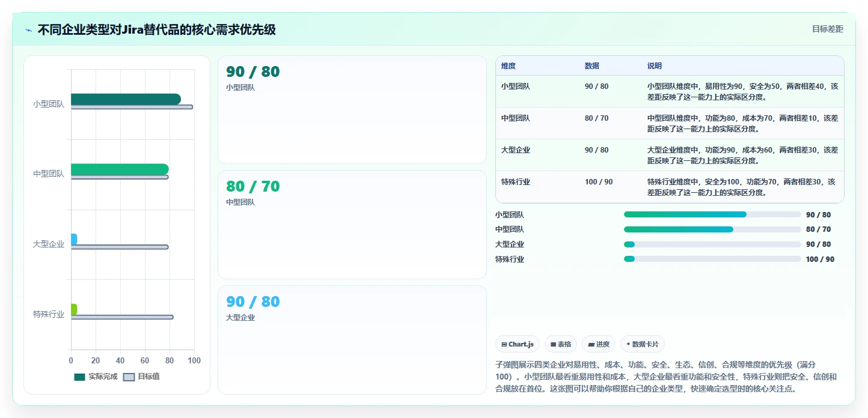Click the small blue 大型企业 actual bar
Image resolution: width=868 pixels, height=418 pixels.
click(x=74, y=239)
